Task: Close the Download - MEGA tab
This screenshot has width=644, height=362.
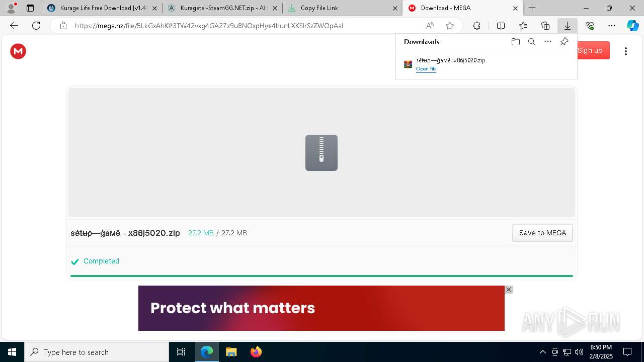Action: click(515, 8)
